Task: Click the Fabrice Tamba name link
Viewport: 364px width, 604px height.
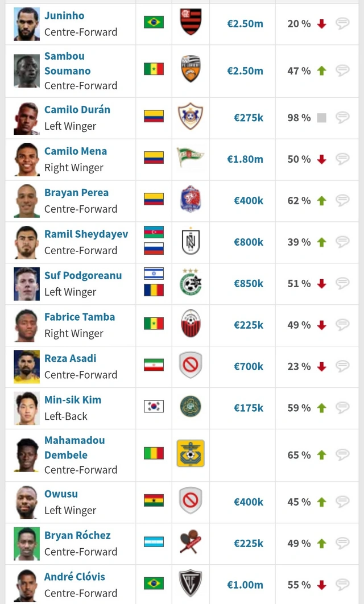Action: [x=80, y=317]
